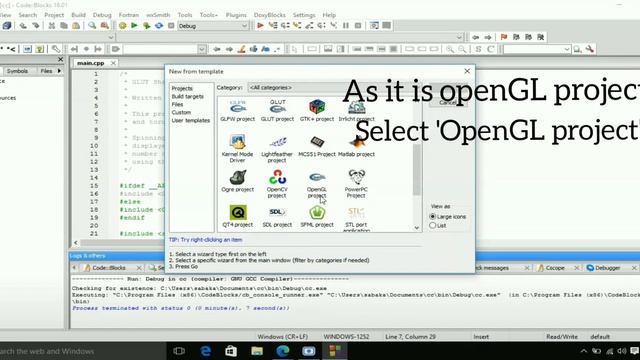Select the GLUT project template
Image resolution: width=640 pixels, height=360 pixels.
tap(277, 111)
